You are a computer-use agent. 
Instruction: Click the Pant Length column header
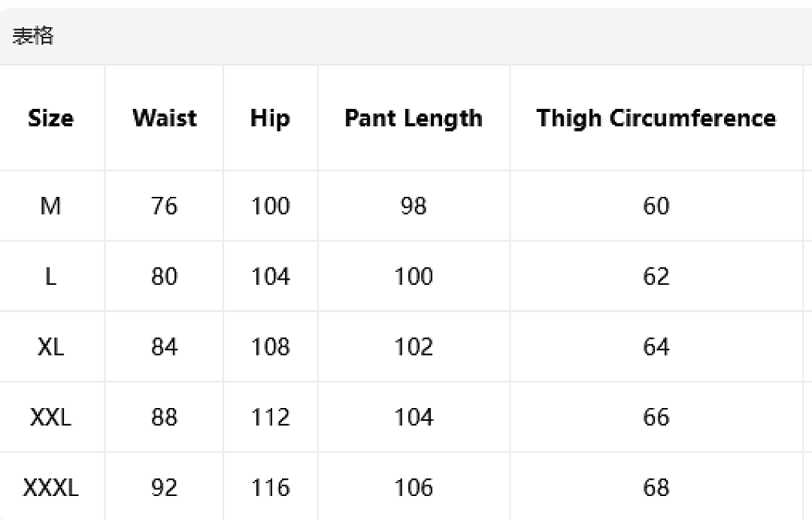click(414, 118)
